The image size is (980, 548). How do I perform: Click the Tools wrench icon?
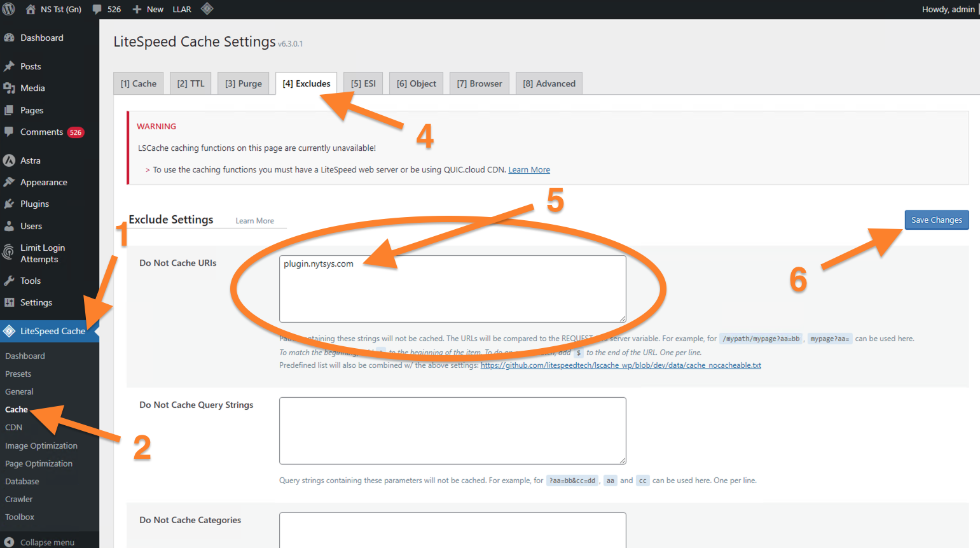coord(9,281)
